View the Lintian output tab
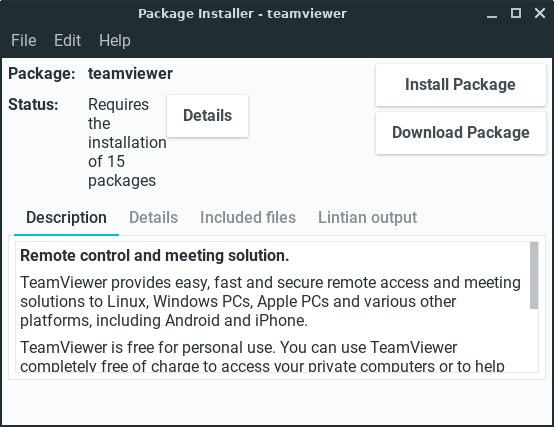 pyautogui.click(x=367, y=218)
